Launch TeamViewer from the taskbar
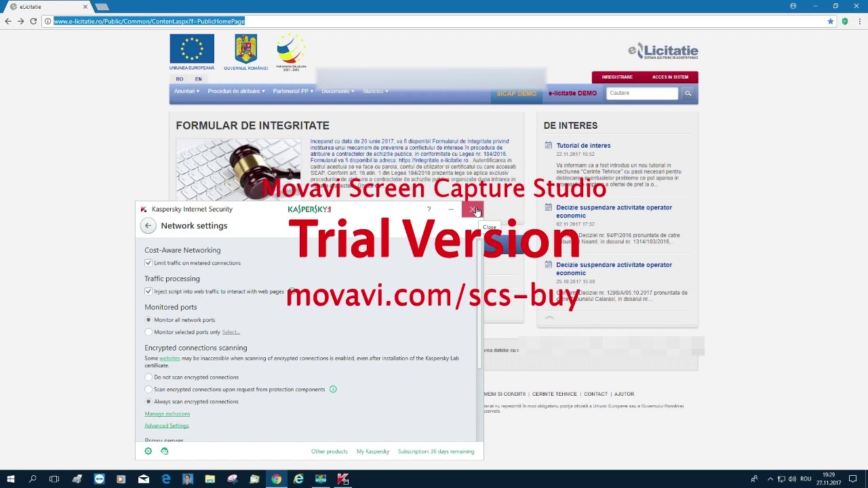Screen dimensions: 868x488 pos(99,479)
